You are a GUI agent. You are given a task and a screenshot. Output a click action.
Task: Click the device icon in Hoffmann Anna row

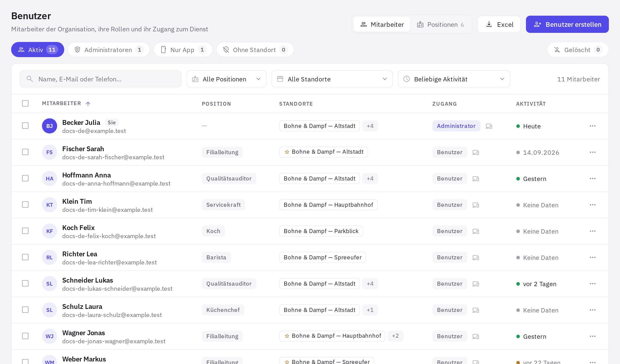click(x=476, y=179)
